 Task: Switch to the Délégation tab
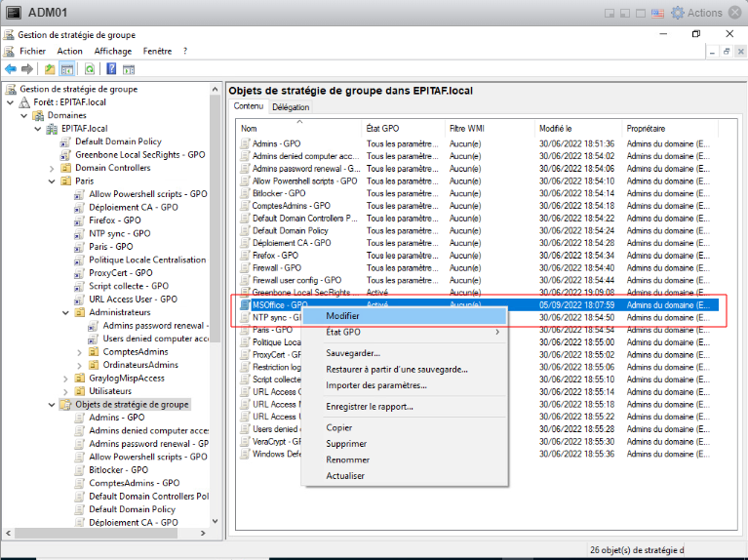(x=291, y=107)
